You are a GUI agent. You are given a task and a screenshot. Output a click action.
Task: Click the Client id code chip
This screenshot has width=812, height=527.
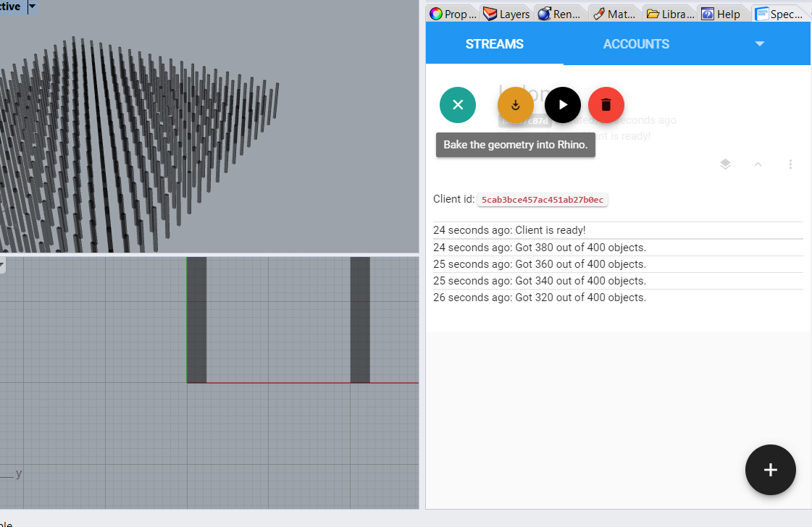click(x=542, y=199)
